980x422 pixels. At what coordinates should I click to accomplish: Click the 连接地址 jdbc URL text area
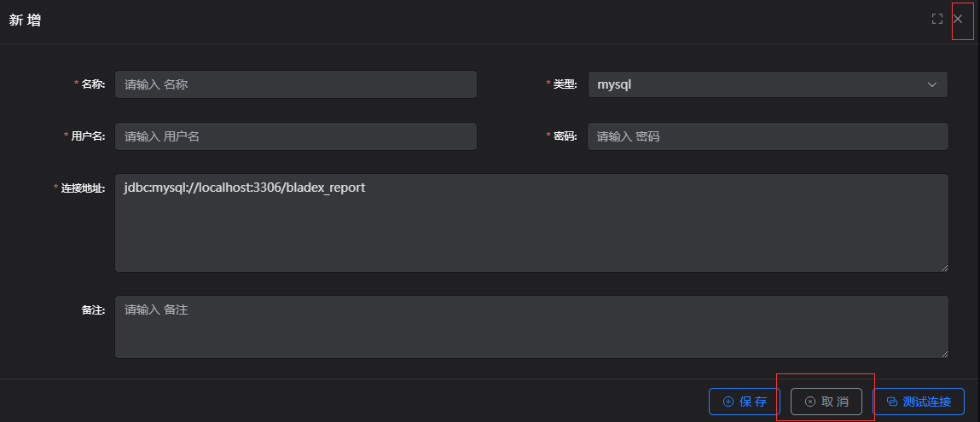[531, 223]
